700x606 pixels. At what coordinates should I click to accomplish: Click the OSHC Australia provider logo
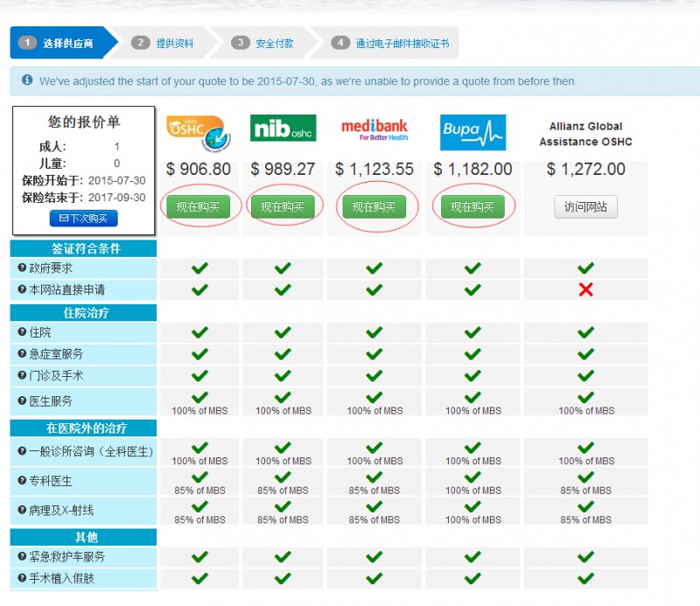(199, 134)
